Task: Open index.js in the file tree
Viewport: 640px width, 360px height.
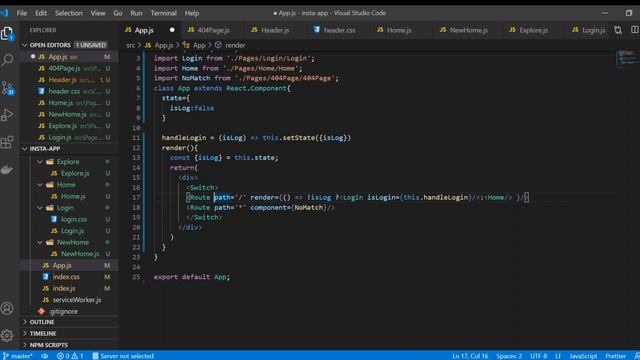Action: tap(69, 288)
